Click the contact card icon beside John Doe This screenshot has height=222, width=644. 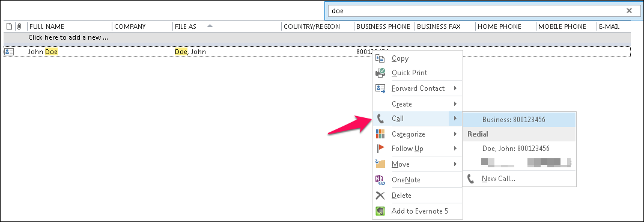point(9,52)
